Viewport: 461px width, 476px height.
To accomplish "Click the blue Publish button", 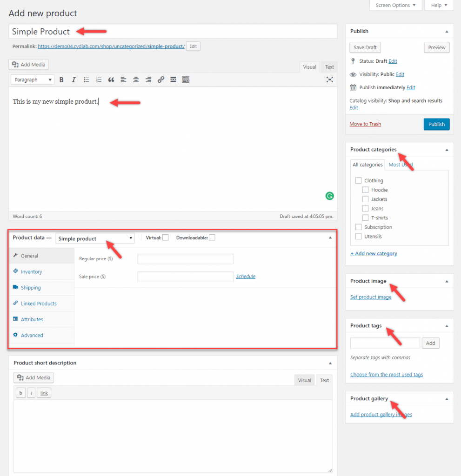I will (x=436, y=124).
